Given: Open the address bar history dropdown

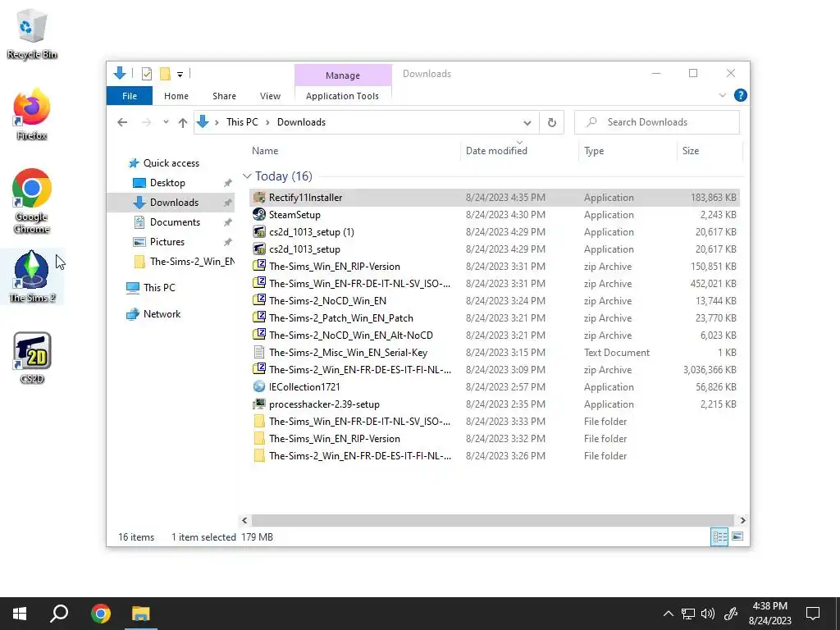Looking at the screenshot, I should click(527, 123).
